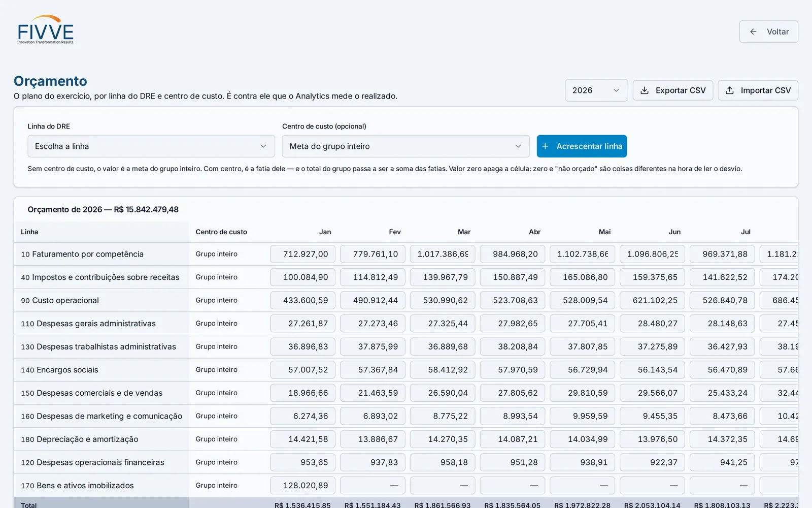Viewport: 812px width, 508px height.
Task: Click the Orçamento page title
Action: (50, 81)
